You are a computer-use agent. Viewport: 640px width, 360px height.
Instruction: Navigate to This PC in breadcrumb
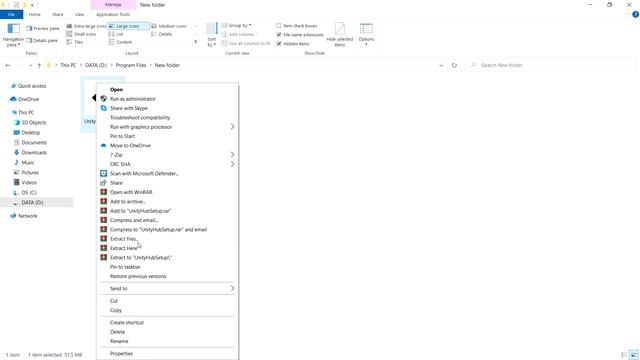(x=68, y=65)
